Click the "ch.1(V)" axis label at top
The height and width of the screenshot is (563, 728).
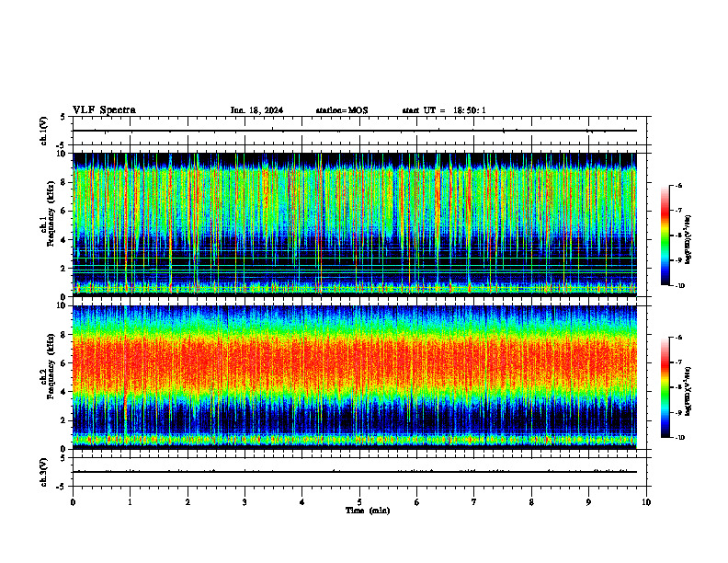(x=44, y=131)
